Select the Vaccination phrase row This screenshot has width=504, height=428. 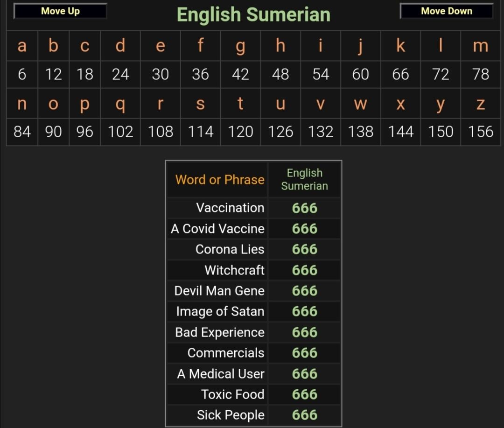[253, 208]
